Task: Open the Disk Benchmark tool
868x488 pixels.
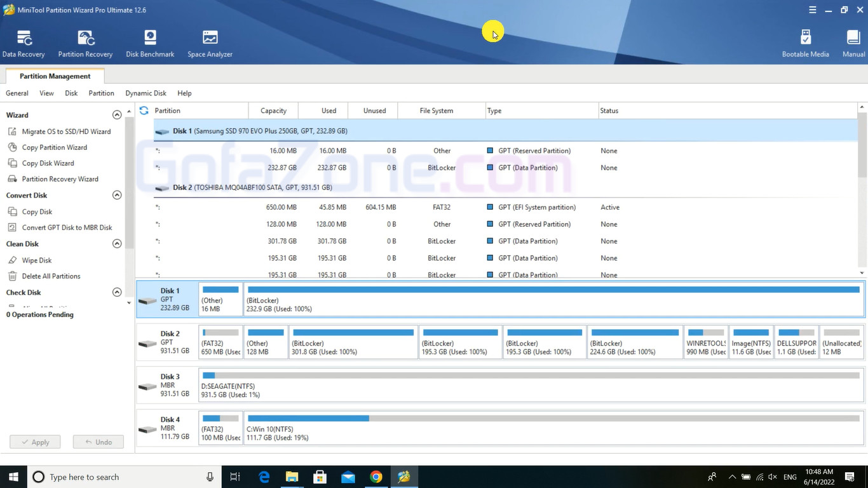Action: pyautogui.click(x=150, y=43)
